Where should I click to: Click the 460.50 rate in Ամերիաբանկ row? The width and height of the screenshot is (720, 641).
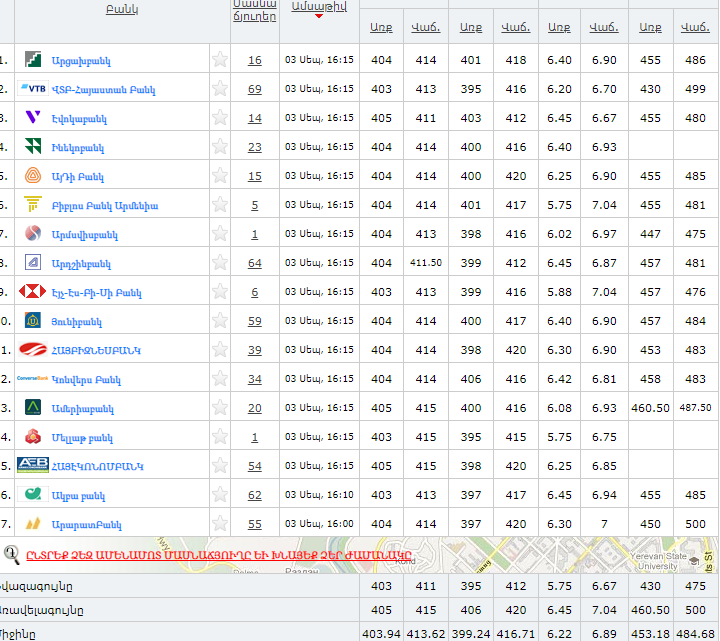tap(650, 408)
